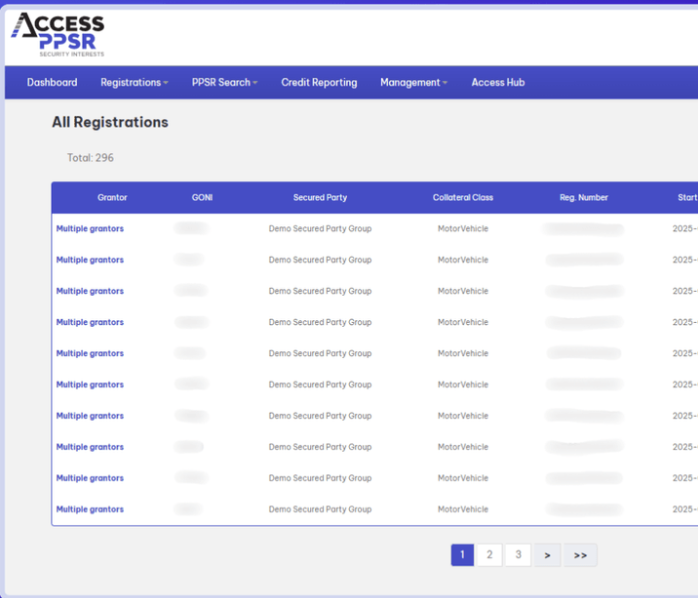Sort table by Grantor column header
Viewport: 698px width, 598px height.
[112, 197]
